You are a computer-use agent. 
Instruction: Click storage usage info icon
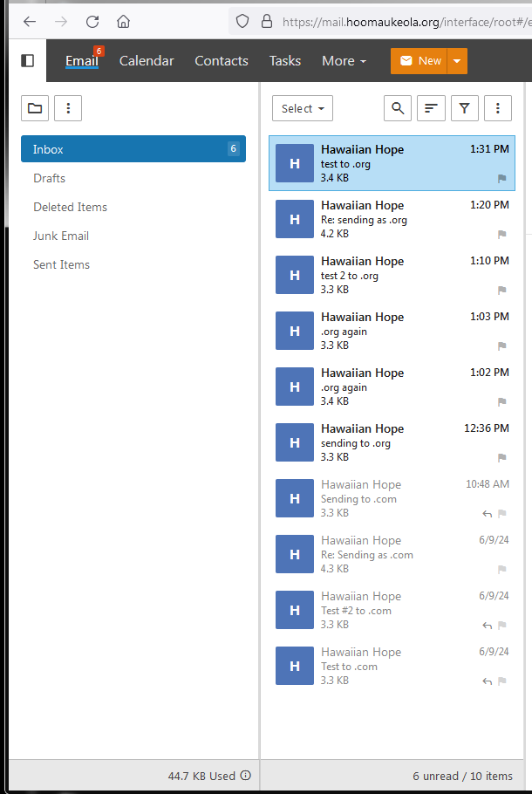pyautogui.click(x=245, y=776)
